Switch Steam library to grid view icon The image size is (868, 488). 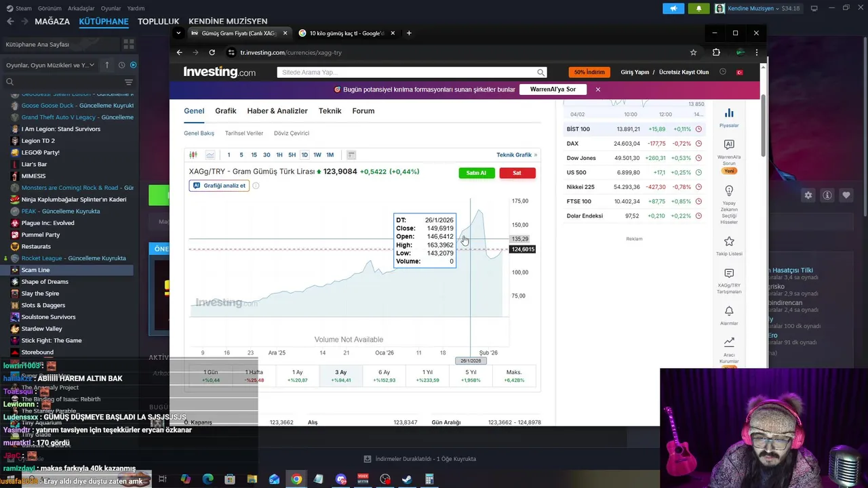pos(128,44)
